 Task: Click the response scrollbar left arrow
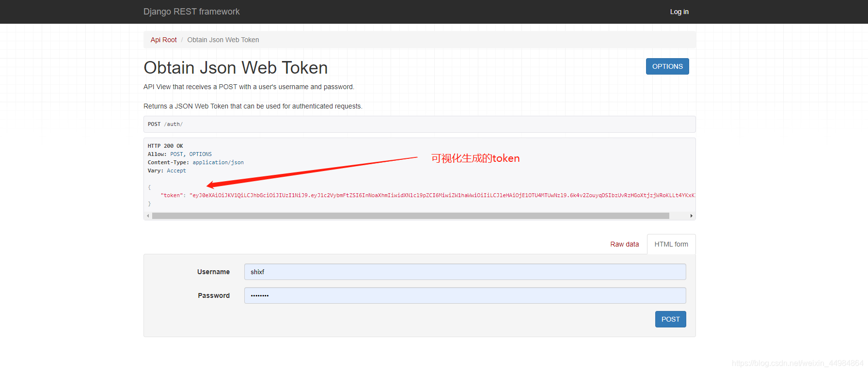148,216
